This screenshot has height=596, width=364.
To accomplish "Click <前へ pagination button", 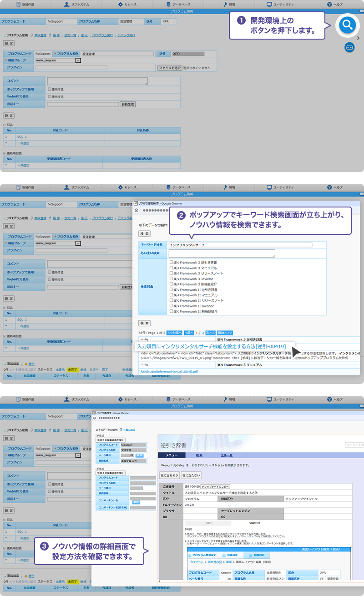I will [x=189, y=333].
